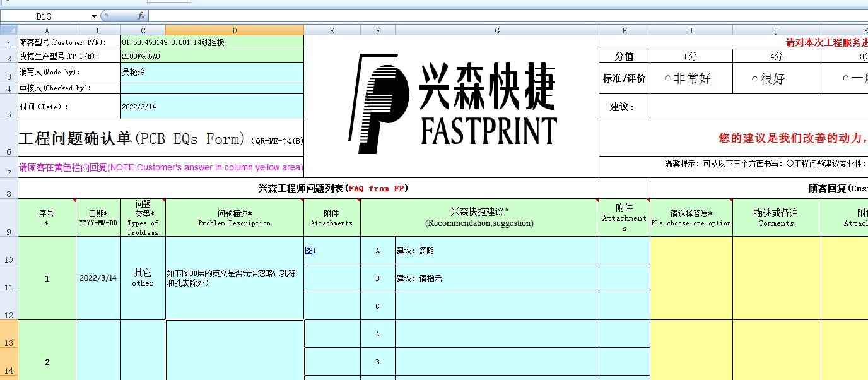The width and height of the screenshot is (868, 380).
Task: Click the Name Box showing D13
Action: [44, 16]
